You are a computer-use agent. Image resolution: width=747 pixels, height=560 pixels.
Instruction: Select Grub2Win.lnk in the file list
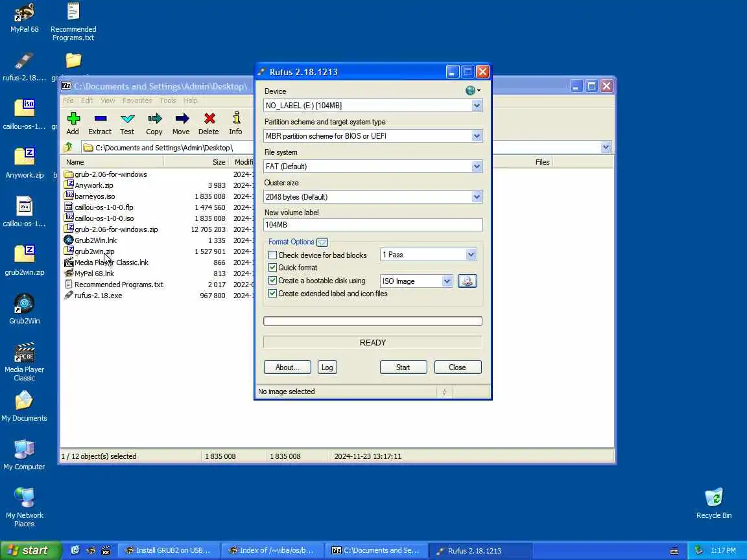[x=95, y=240]
